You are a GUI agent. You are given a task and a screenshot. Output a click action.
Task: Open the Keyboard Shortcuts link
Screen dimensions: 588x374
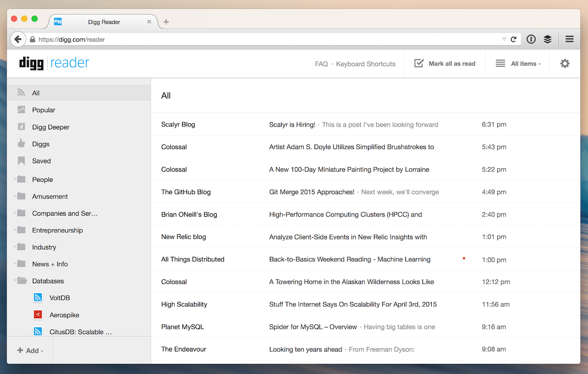tap(366, 64)
